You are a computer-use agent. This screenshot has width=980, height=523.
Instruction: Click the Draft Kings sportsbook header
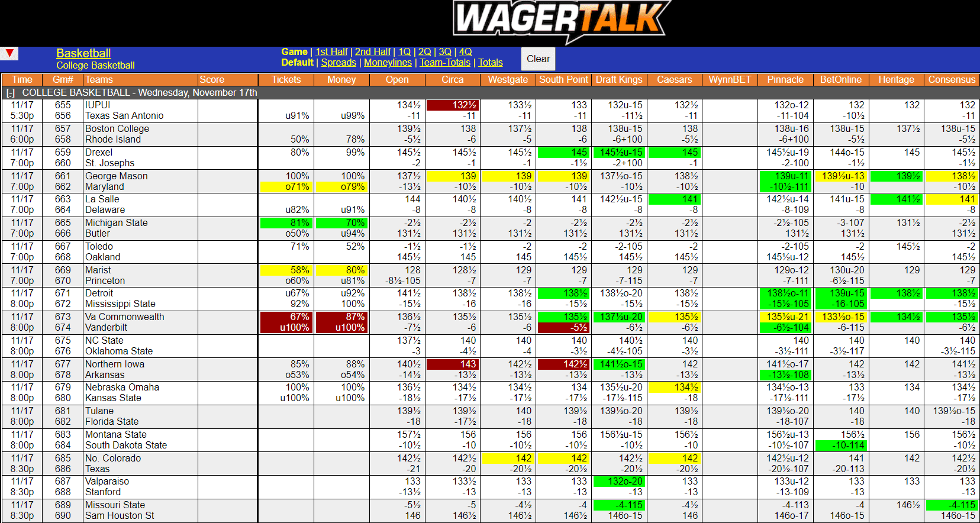pyautogui.click(x=619, y=80)
